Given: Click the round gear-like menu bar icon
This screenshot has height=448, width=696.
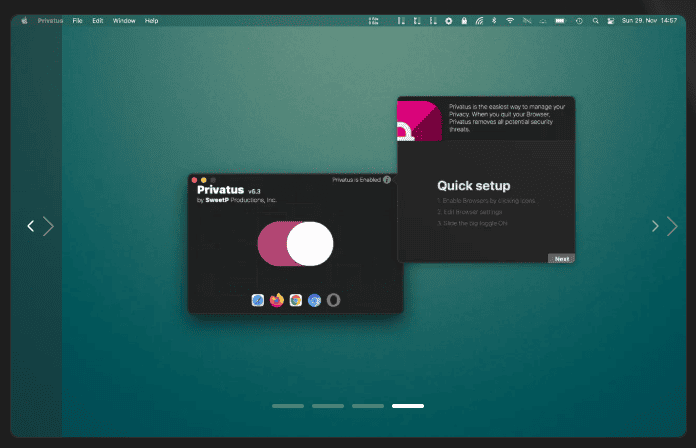Looking at the screenshot, I should 449,21.
